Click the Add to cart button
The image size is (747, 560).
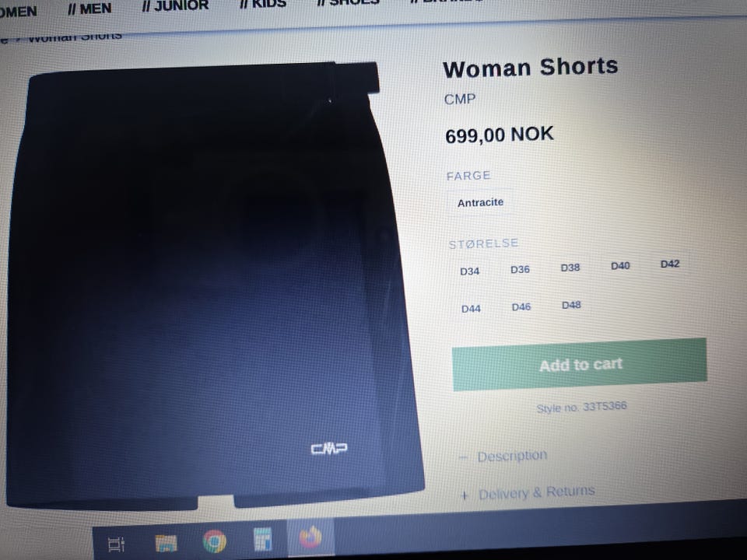pos(579,365)
